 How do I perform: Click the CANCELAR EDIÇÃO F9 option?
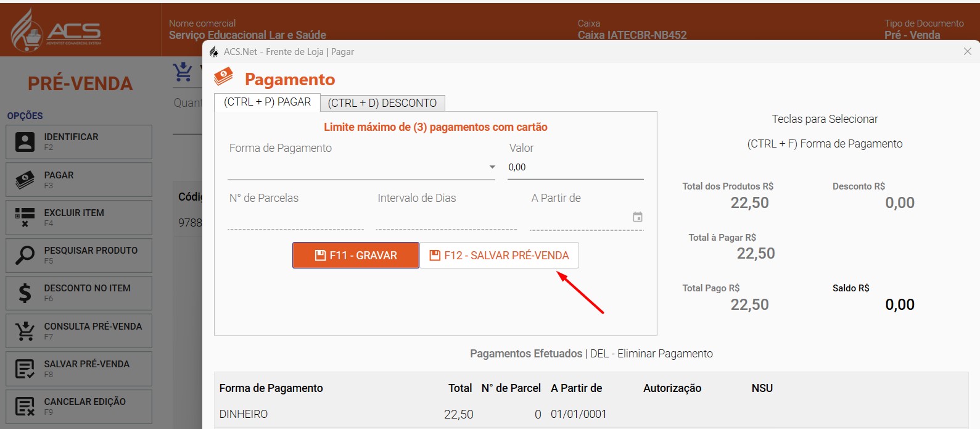(x=79, y=406)
